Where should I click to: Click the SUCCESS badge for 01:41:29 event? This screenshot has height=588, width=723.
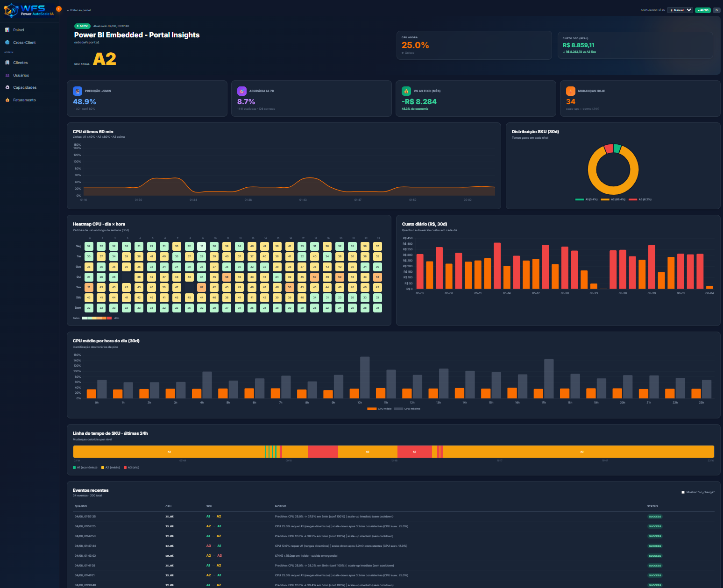655,566
